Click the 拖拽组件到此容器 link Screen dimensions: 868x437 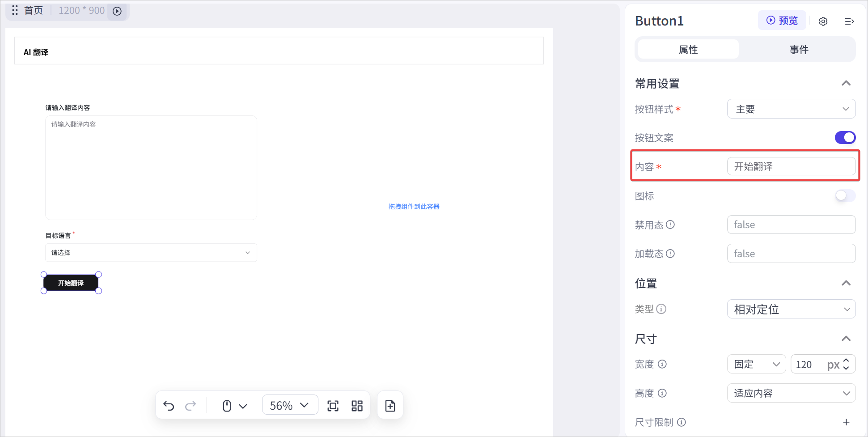[414, 206]
